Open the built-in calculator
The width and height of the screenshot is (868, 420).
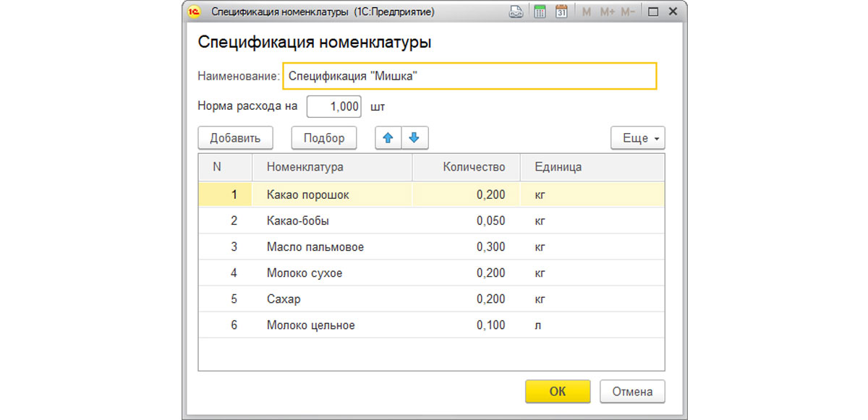coord(539,11)
